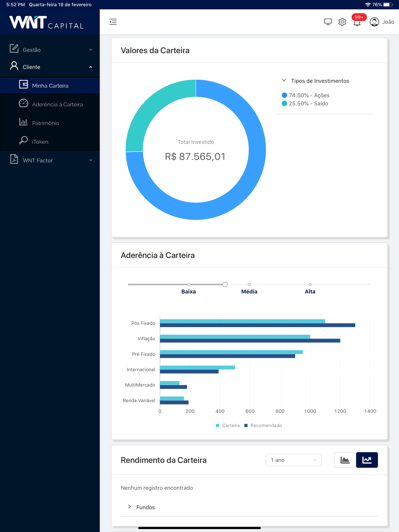
Task: Select the Gestão menu label
Action: tap(32, 50)
